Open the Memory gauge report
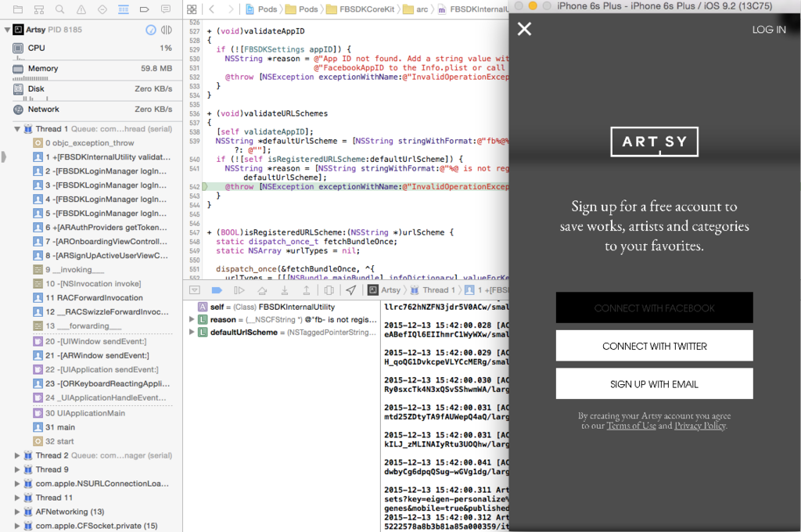 click(92, 69)
